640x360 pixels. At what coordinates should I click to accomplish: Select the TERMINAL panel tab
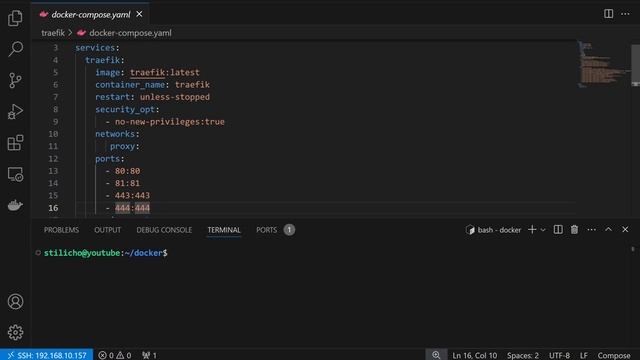coord(224,230)
